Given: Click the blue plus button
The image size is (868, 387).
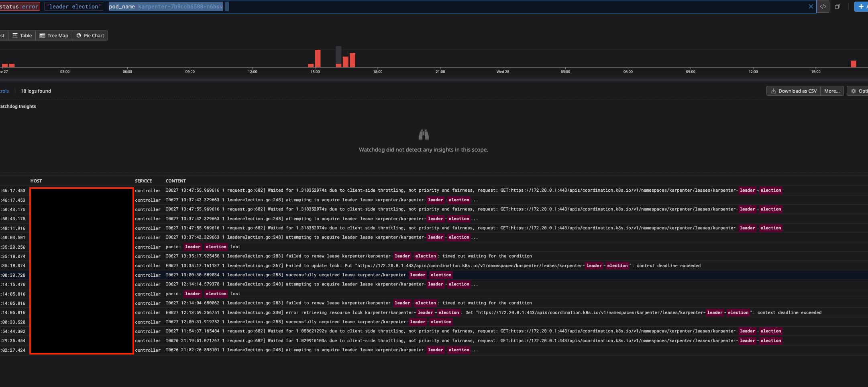Looking at the screenshot, I should (x=860, y=6).
